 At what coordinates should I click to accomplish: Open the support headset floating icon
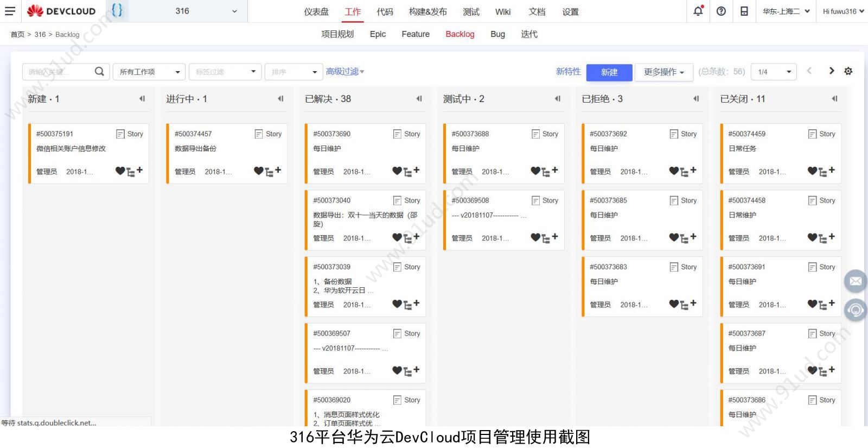pyautogui.click(x=856, y=310)
